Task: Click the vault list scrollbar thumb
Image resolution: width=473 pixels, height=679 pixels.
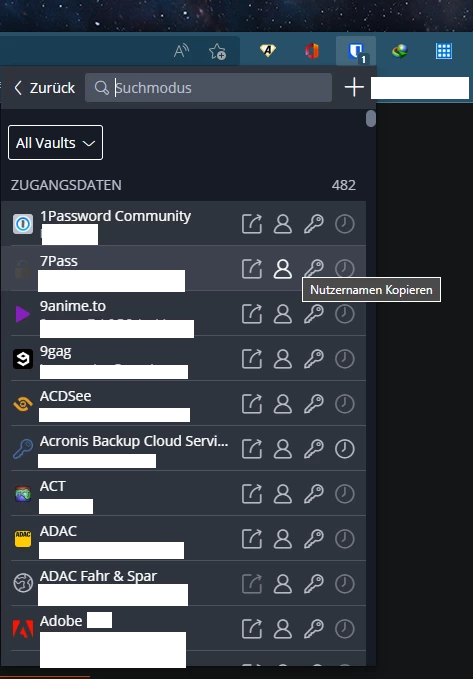Action: 371,118
